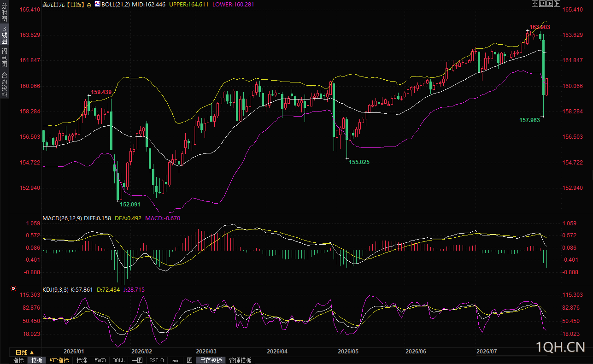Toggle the RSI+B indicator button
Screen dimensions: 593x364
(x=157, y=360)
